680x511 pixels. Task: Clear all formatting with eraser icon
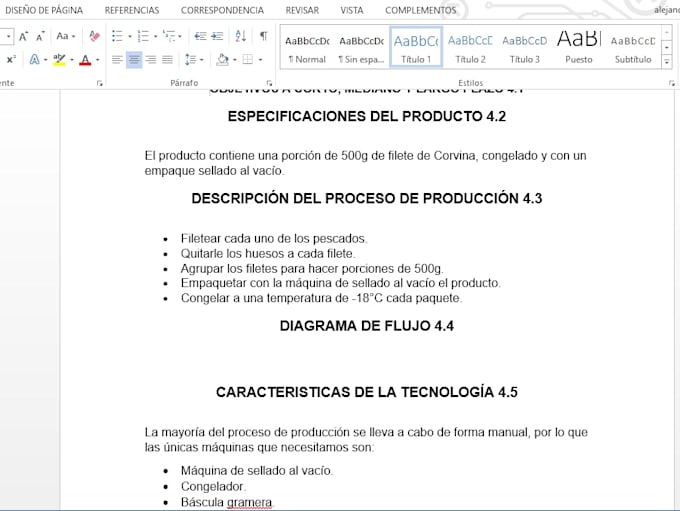tap(94, 36)
